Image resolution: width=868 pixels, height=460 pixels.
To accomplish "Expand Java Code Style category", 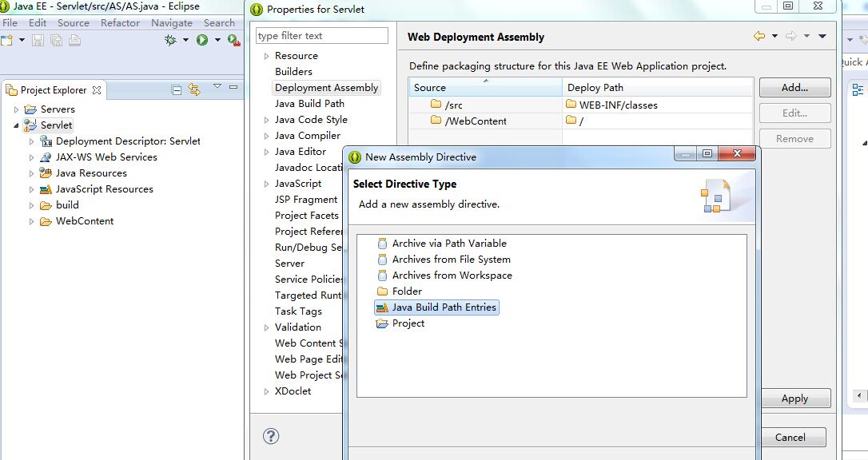I will 266,120.
